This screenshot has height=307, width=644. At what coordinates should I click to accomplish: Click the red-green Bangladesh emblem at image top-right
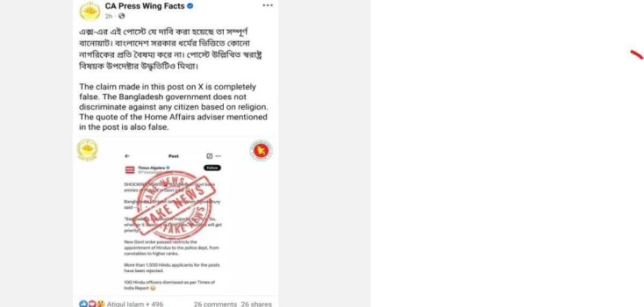(x=261, y=151)
